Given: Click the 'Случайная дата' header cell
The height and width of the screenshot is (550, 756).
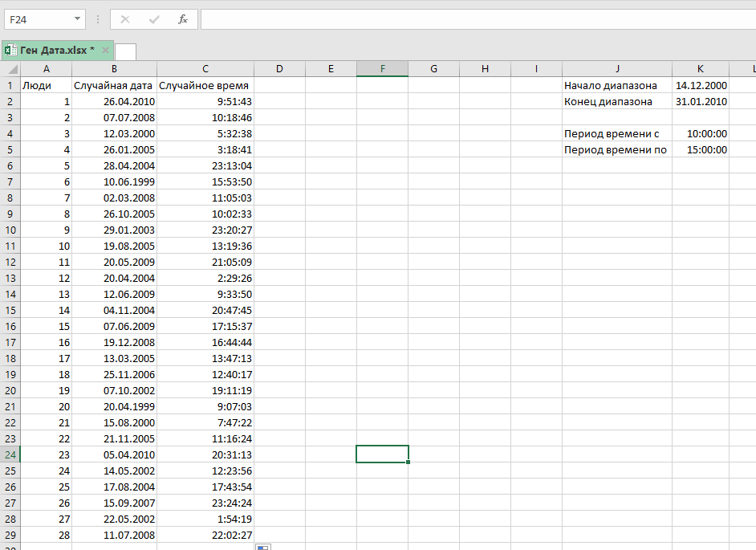Looking at the screenshot, I should click(x=114, y=85).
